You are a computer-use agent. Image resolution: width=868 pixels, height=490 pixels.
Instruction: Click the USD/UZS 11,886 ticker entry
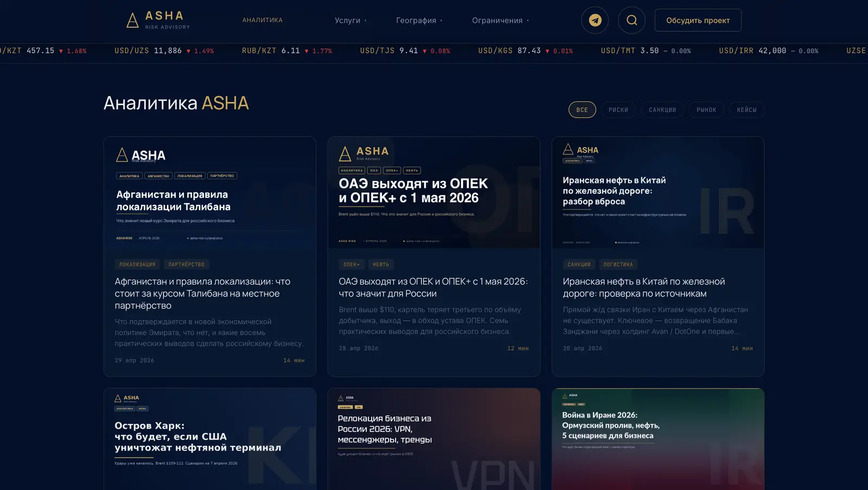[164, 51]
